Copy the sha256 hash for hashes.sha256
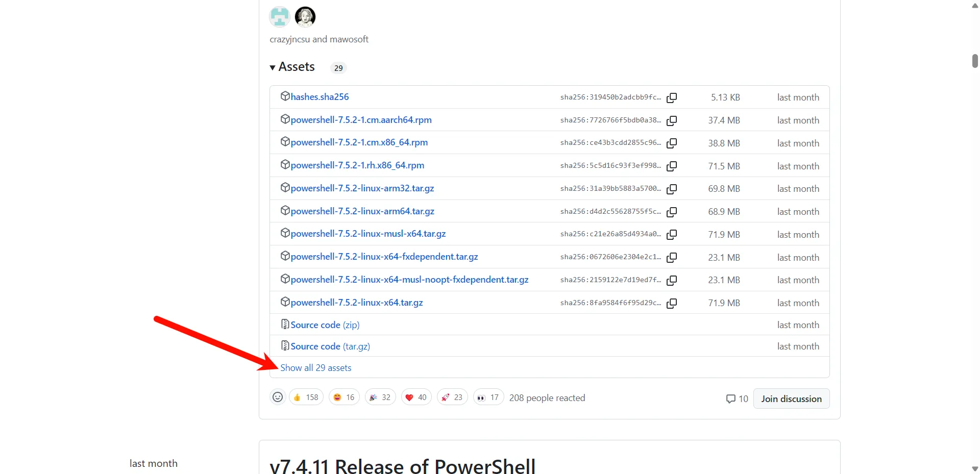 pos(672,97)
